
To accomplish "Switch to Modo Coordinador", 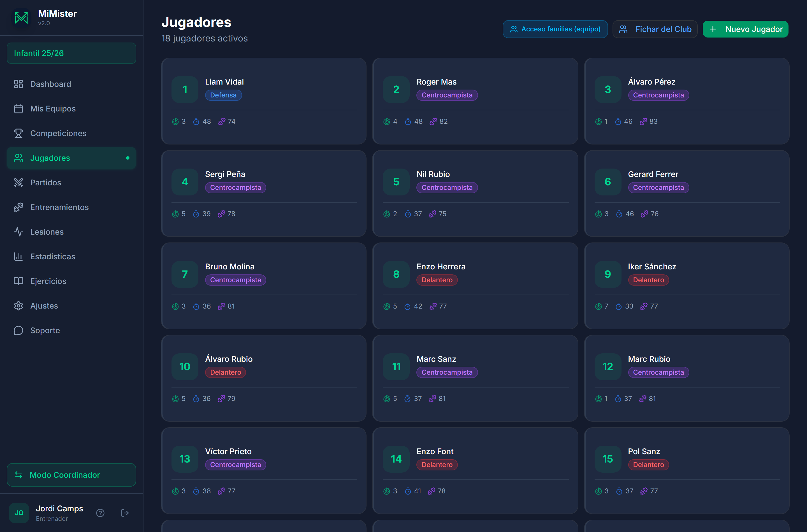I will coord(71,475).
